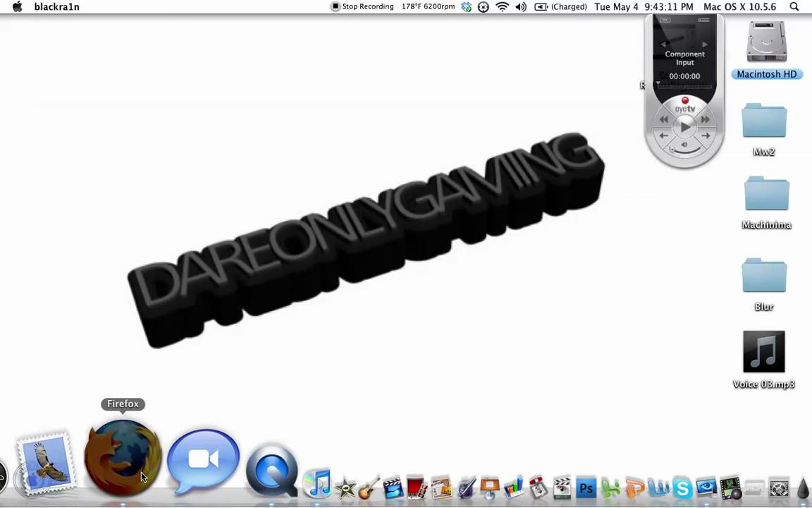812x508 pixels.
Task: Click the 00:00:00 timecode on EyeTV remote
Action: click(684, 76)
